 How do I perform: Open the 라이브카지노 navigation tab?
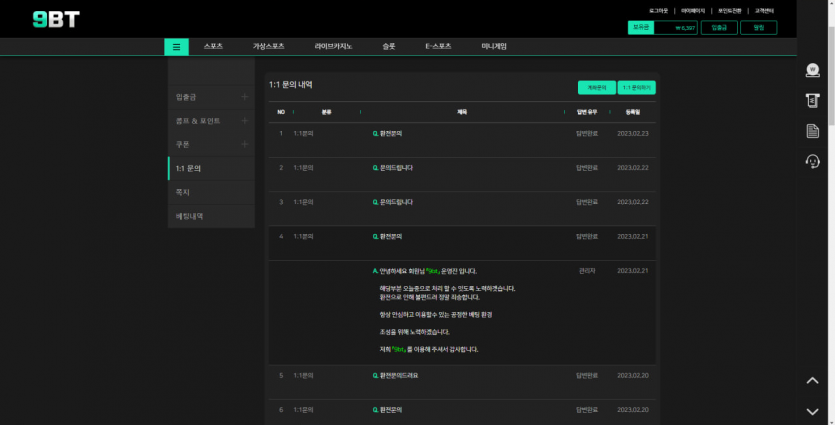point(333,46)
